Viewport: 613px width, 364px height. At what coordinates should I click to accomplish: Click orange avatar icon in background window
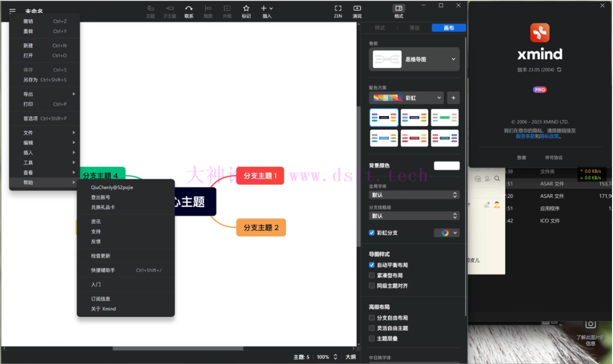pos(497,205)
